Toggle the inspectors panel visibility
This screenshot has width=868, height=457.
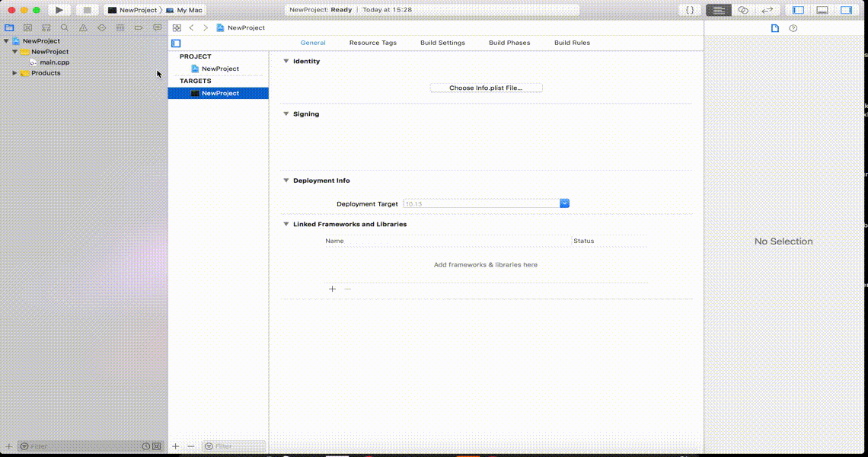click(x=847, y=10)
